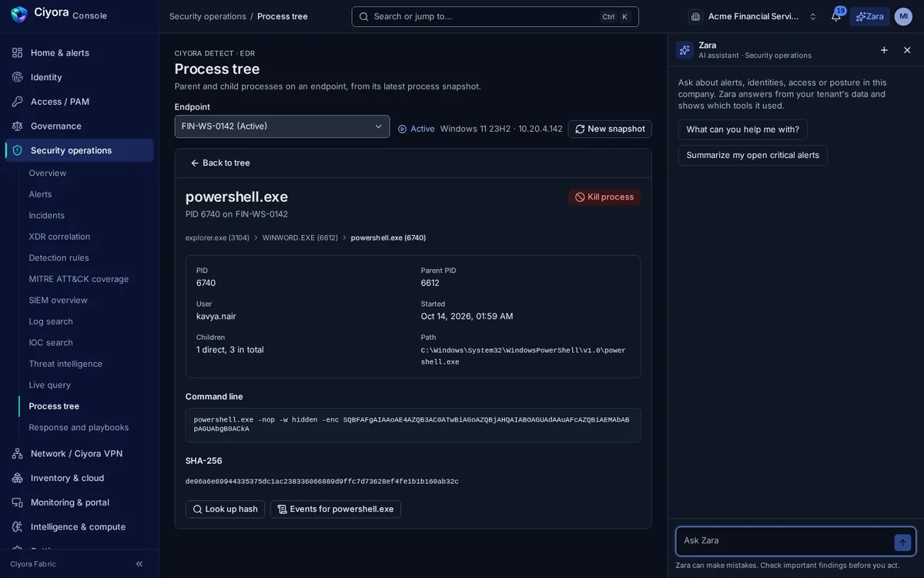Open the Acme Financial Services tenant switcher

(753, 16)
